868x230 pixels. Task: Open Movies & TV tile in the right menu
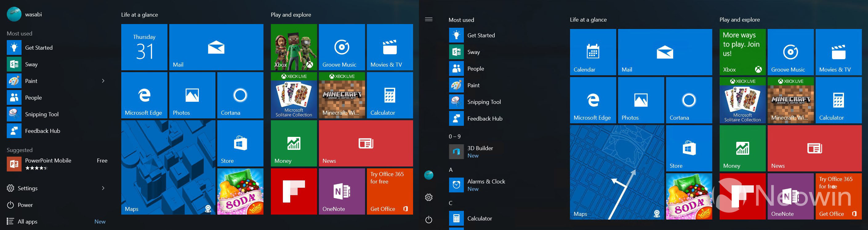coord(839,52)
